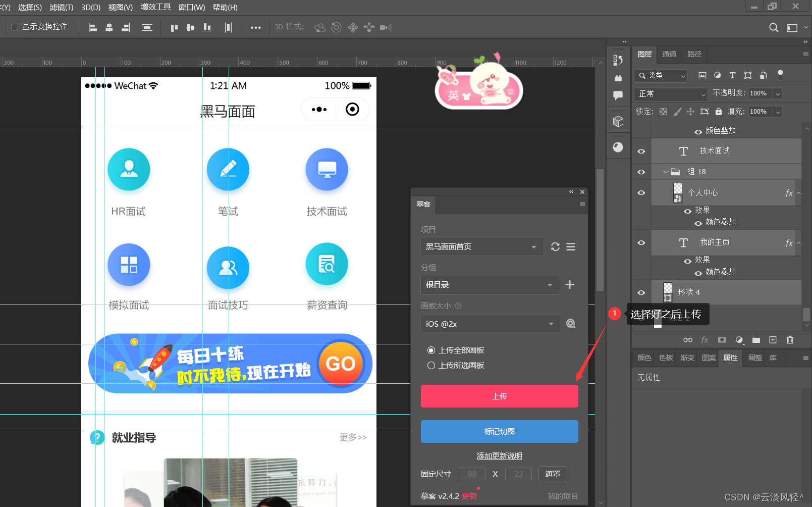812x507 pixels.
Task: Click the new adjustment layer icon
Action: click(739, 340)
